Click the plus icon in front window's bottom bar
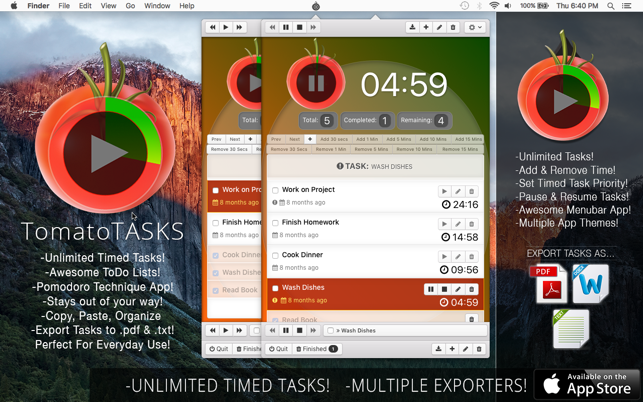Image resolution: width=643 pixels, height=402 pixels. [x=452, y=349]
